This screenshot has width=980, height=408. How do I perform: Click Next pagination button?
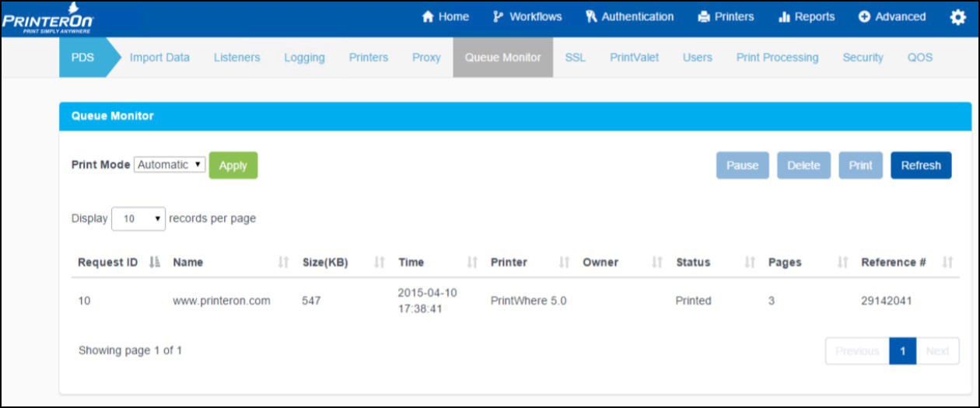(937, 350)
